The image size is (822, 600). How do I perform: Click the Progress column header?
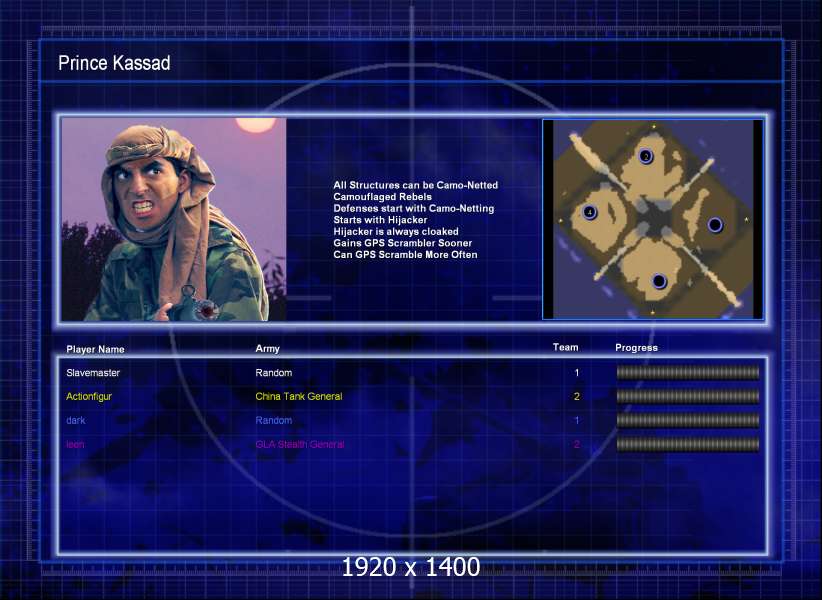coord(636,347)
